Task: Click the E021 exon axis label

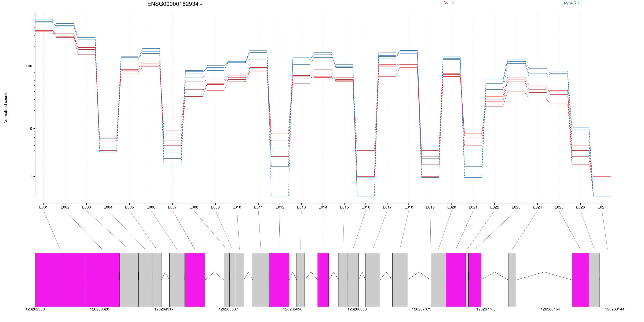Action: point(473,207)
